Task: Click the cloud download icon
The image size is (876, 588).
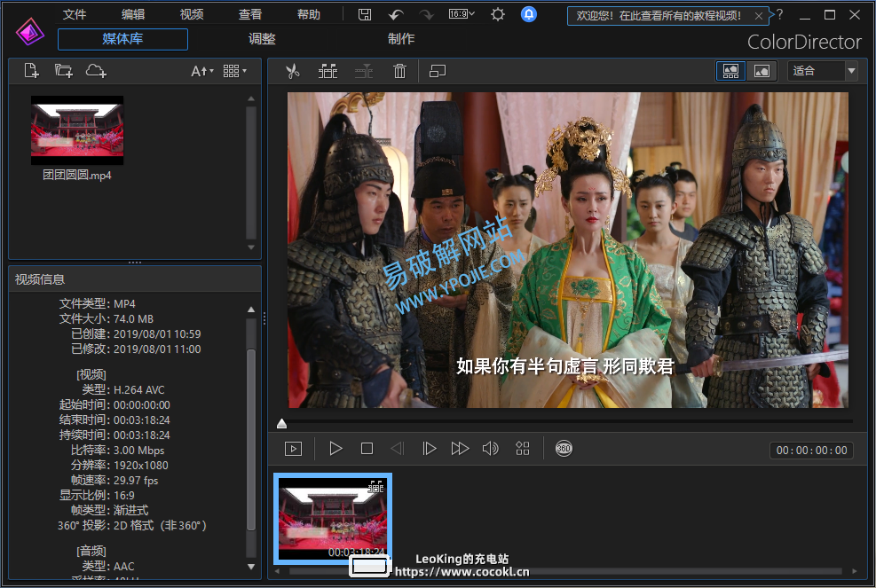Action: (x=96, y=71)
